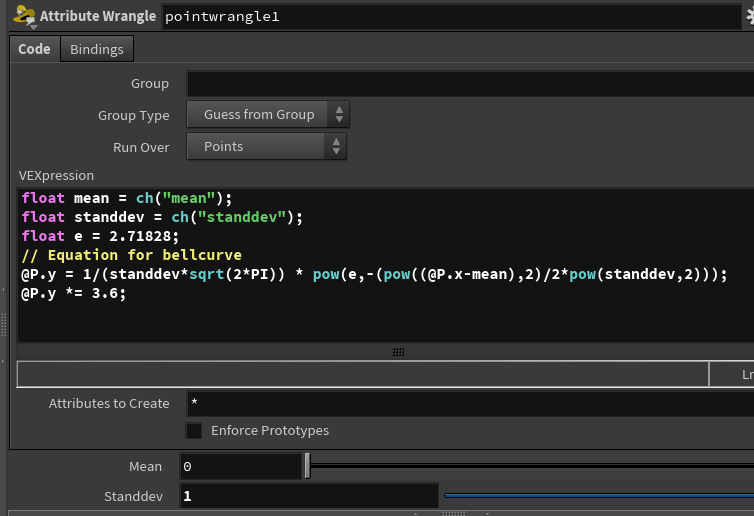The width and height of the screenshot is (754, 516).
Task: Click the code editor resize grip
Action: 398,352
